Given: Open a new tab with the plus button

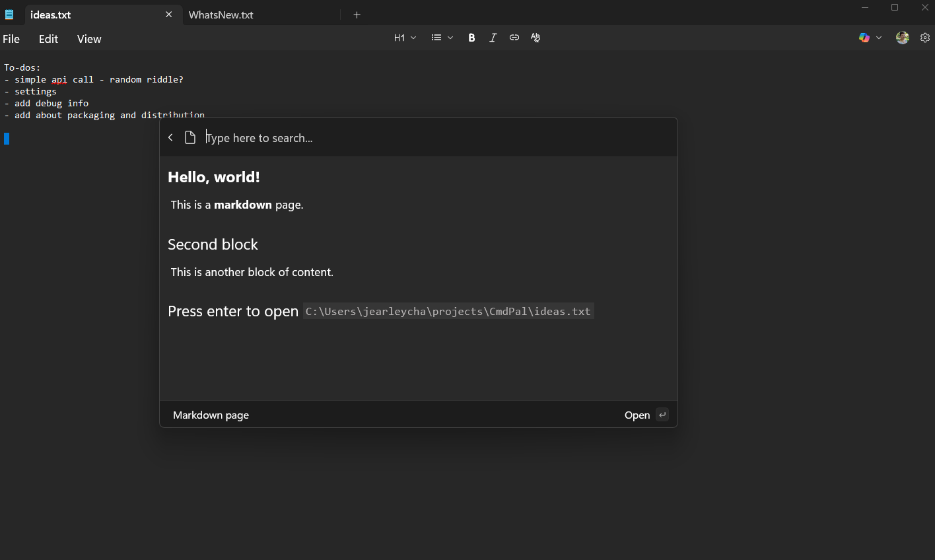Looking at the screenshot, I should click(x=357, y=14).
